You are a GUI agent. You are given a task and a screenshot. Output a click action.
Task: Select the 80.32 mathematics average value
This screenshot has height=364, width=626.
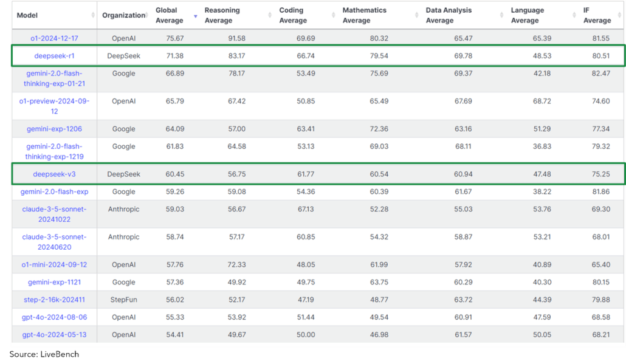tap(379, 38)
